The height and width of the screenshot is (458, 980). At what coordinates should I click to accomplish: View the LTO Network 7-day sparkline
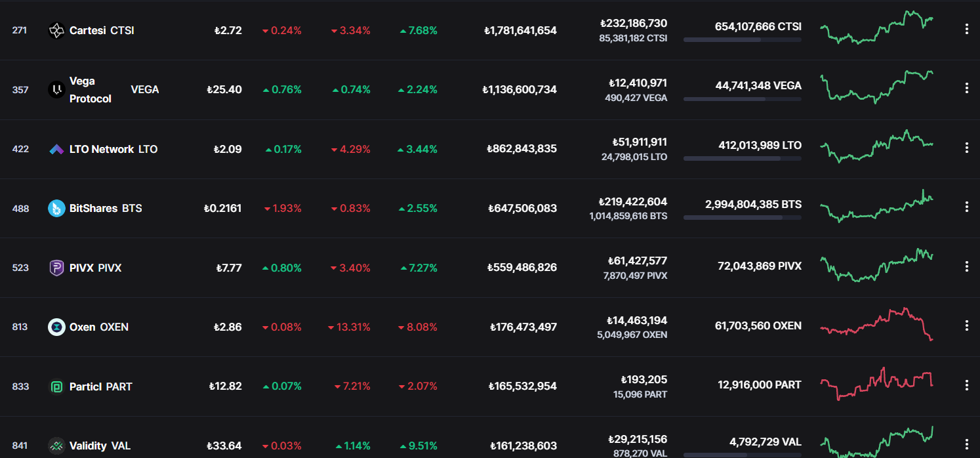pos(876,146)
